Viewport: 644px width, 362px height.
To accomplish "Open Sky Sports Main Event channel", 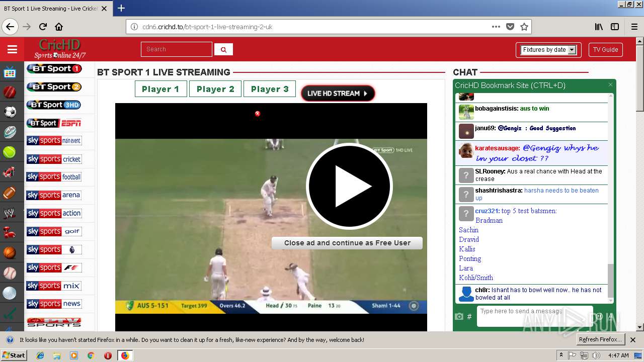I will pos(54,141).
